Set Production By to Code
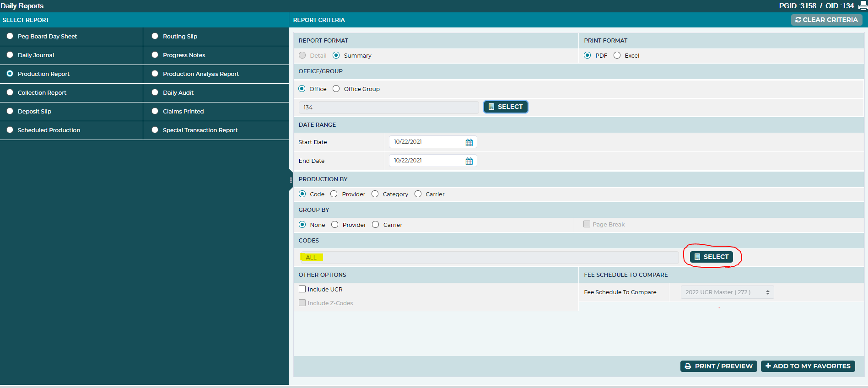 pos(302,194)
